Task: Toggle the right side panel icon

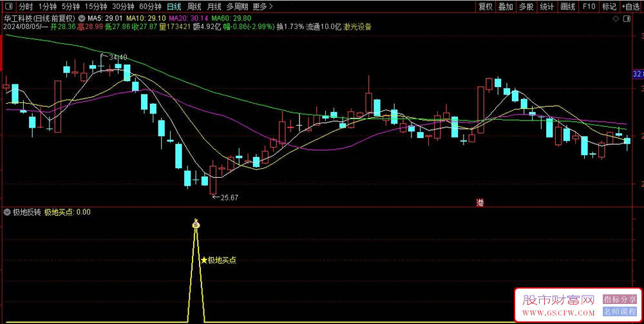Action: [x=627, y=19]
